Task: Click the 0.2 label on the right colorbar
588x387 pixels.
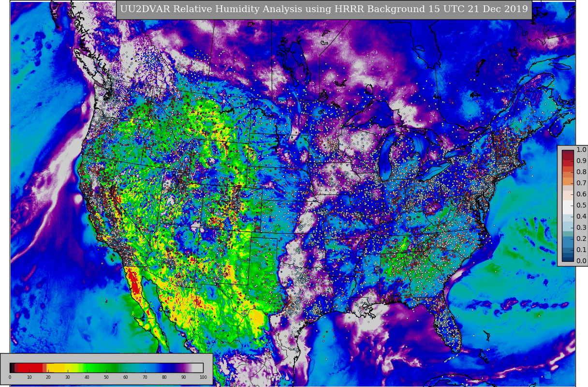Action: pyautogui.click(x=581, y=238)
